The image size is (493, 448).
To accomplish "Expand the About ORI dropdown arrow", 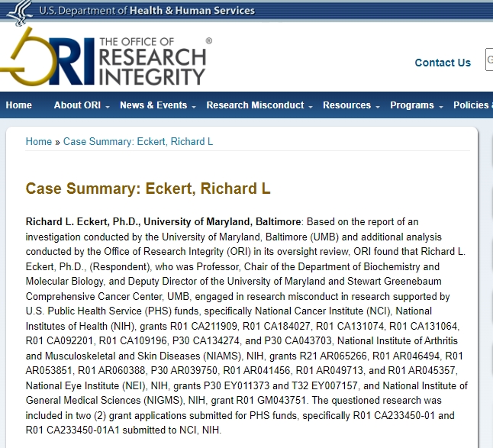I will (108, 106).
